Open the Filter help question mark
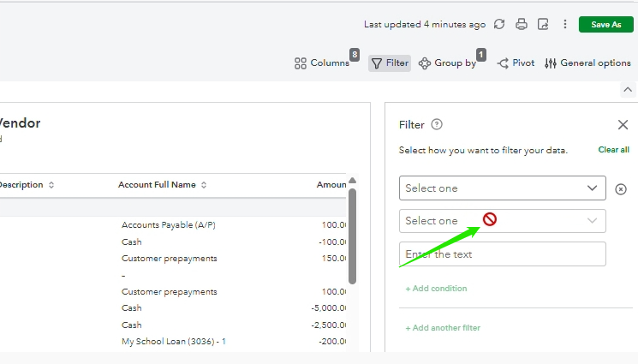638x364 pixels. (x=437, y=125)
